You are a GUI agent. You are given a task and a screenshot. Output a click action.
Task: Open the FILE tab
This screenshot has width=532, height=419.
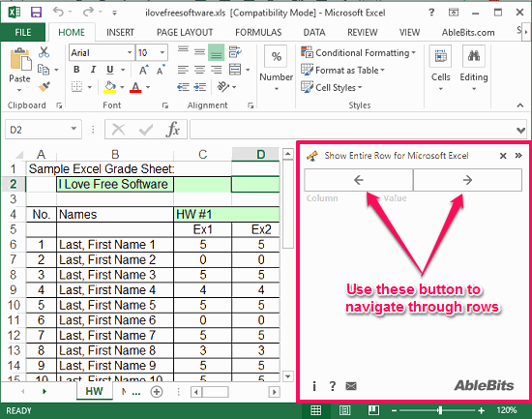[x=23, y=32]
